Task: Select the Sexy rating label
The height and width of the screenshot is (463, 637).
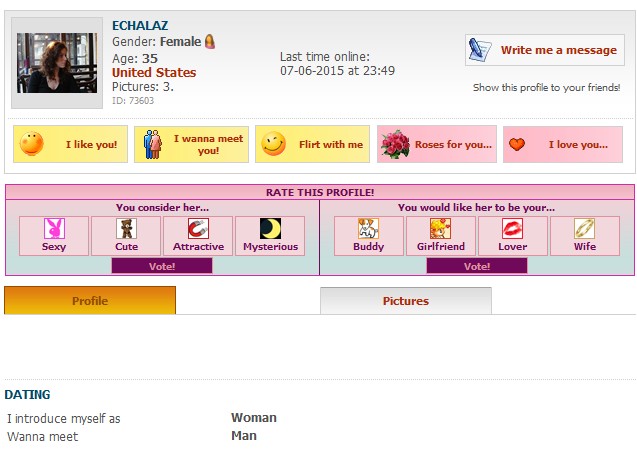Action: [54, 247]
